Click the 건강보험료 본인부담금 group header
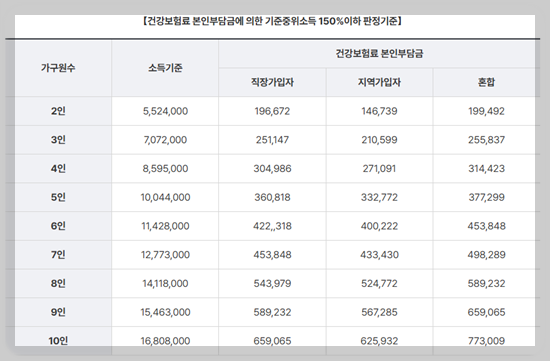The image size is (550, 361). [380, 54]
